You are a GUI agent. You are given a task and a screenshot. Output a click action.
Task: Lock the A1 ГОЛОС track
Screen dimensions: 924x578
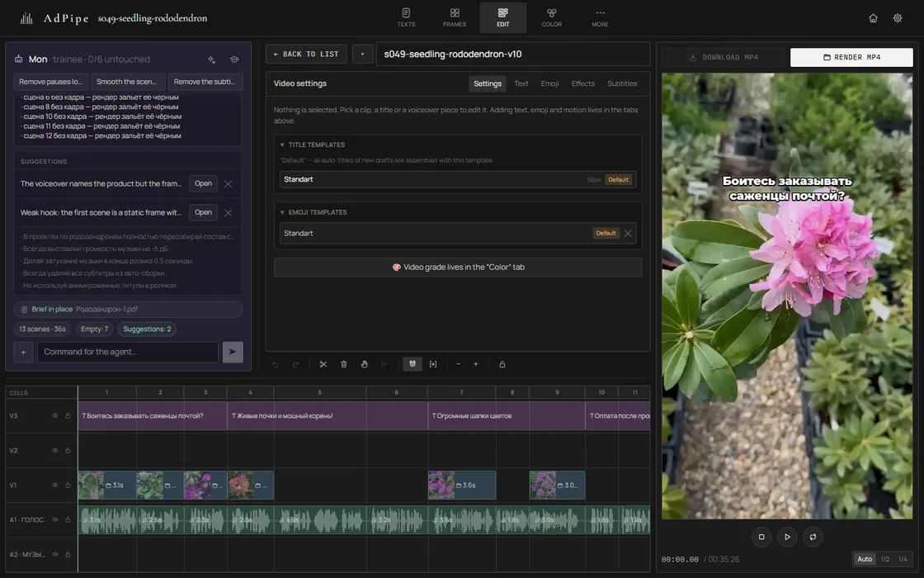coord(68,519)
